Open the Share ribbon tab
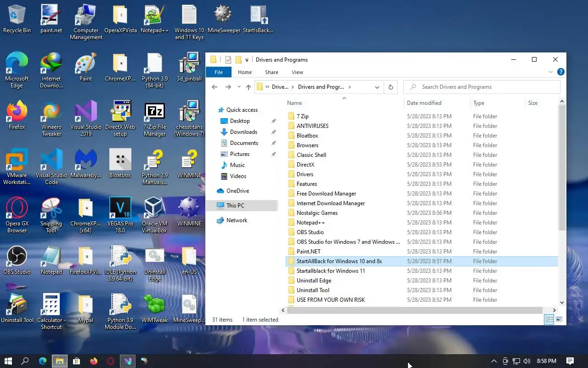This screenshot has height=368, width=588. click(x=271, y=72)
